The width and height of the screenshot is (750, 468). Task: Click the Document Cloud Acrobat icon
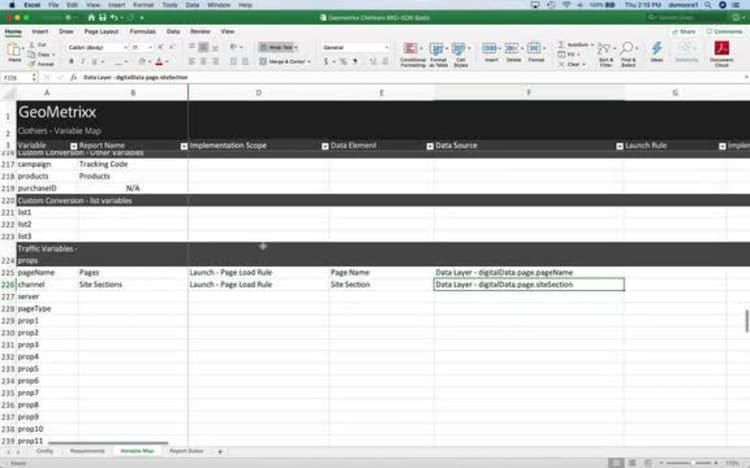[721, 48]
